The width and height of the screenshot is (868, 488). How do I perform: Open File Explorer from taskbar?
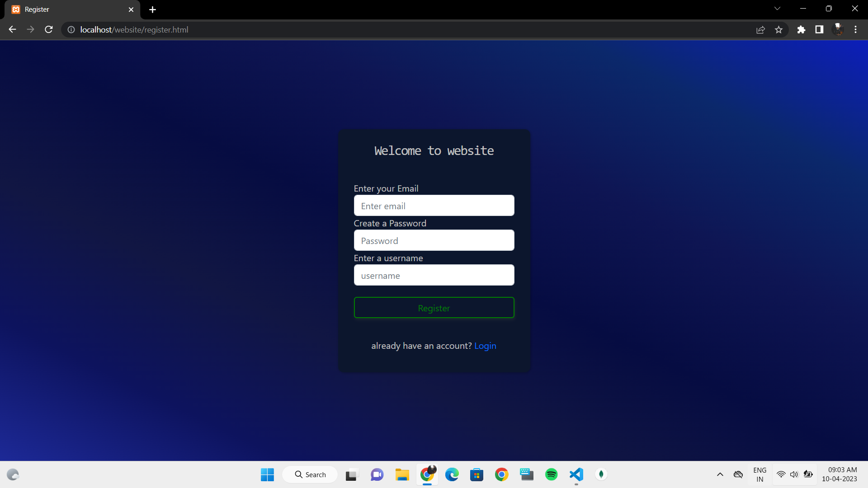(x=402, y=474)
